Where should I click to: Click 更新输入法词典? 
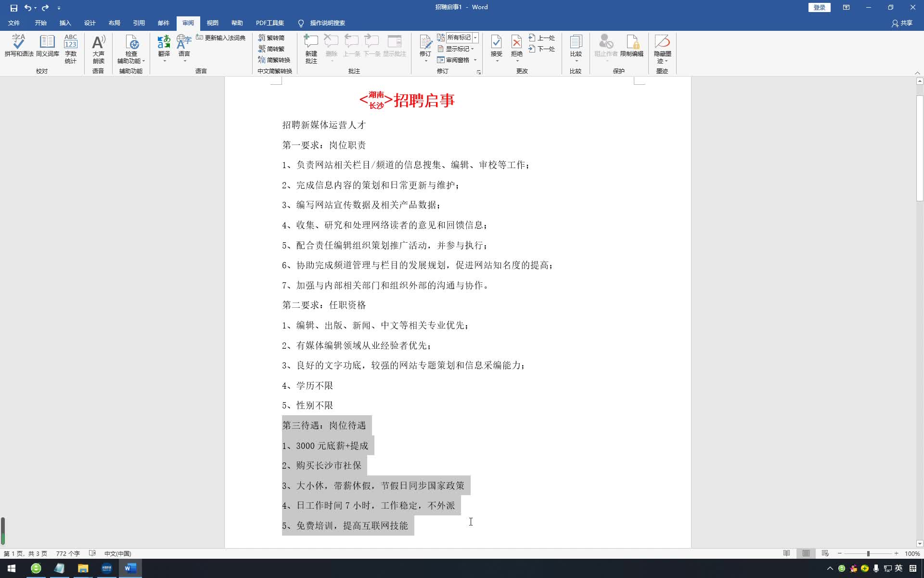221,38
